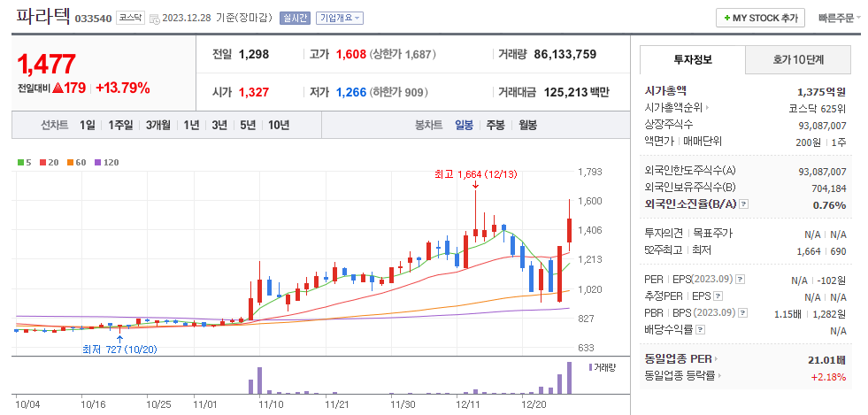The height and width of the screenshot is (415, 868).
Task: Select the 3개월 line chart period
Action: coord(158,125)
